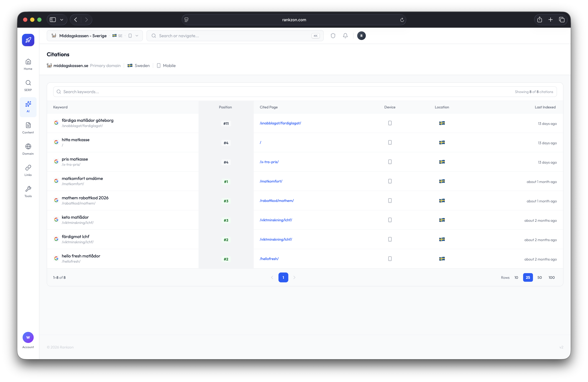Click the Rankzon rocket logo
This screenshot has width=588, height=382.
(x=28, y=40)
